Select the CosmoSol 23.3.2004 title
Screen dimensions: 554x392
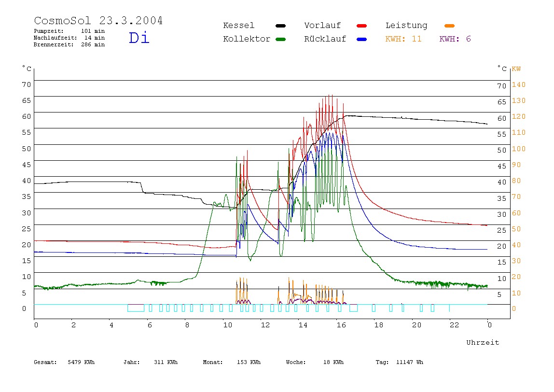pyautogui.click(x=98, y=20)
